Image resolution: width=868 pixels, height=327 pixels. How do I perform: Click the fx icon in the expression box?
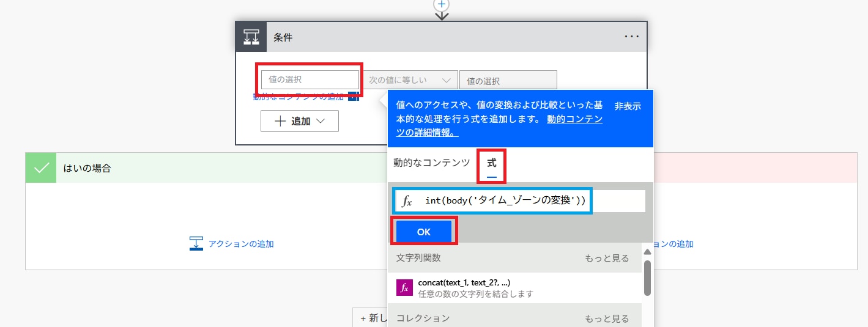407,201
